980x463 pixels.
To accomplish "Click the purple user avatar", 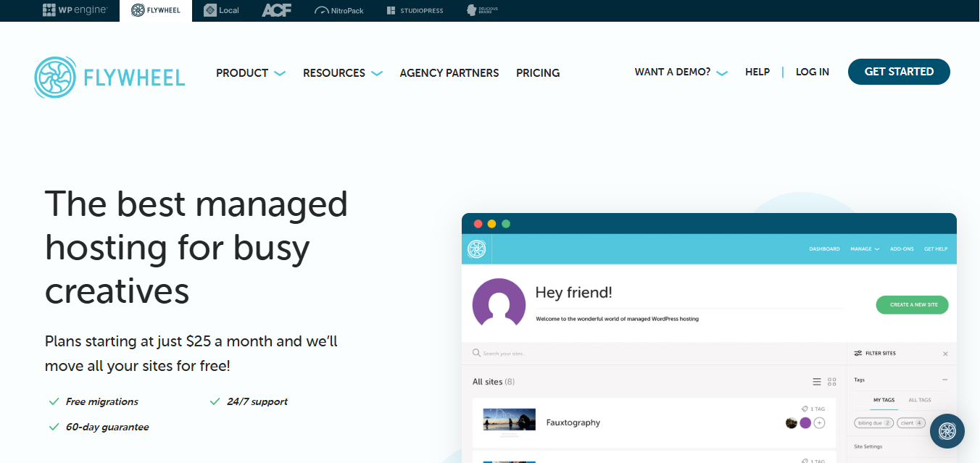I will pos(499,304).
